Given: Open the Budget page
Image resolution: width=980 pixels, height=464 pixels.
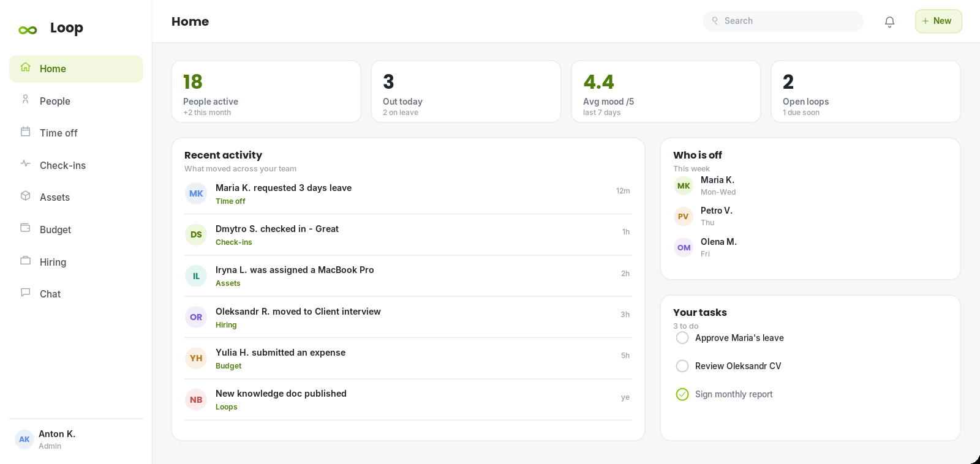Looking at the screenshot, I should [76, 230].
